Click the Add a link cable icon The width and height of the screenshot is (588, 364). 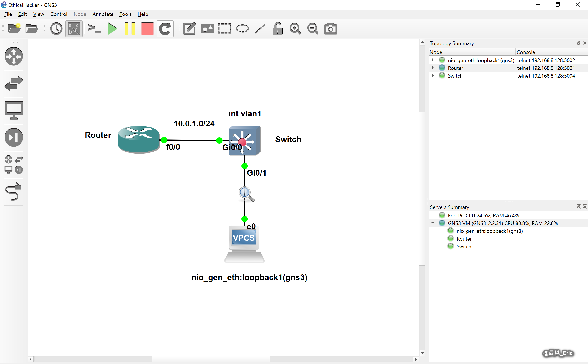pyautogui.click(x=14, y=191)
